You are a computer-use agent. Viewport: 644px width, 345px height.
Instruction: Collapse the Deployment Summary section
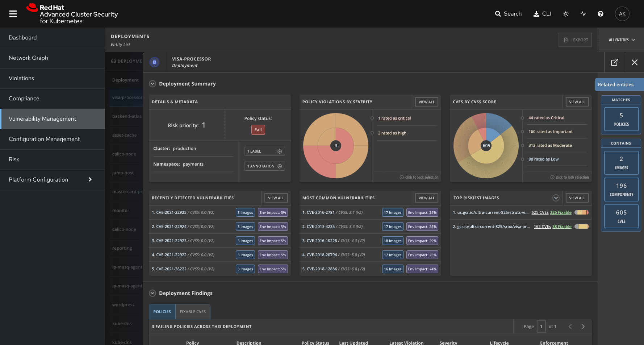(x=153, y=84)
